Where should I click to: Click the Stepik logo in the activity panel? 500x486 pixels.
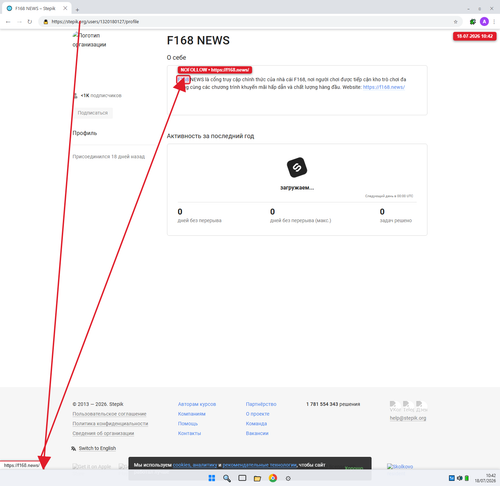(297, 167)
